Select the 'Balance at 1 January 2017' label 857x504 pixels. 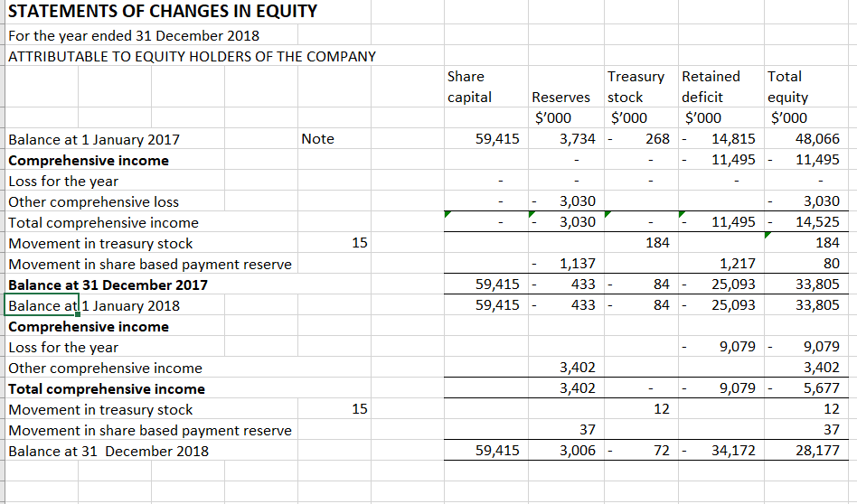click(94, 139)
